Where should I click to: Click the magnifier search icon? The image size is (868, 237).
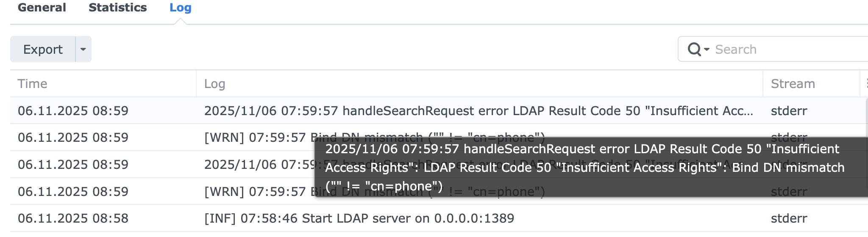[x=694, y=50]
